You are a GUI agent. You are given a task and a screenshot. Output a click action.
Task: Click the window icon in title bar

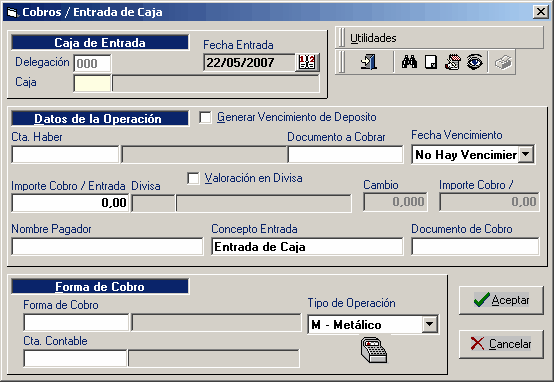(12, 13)
